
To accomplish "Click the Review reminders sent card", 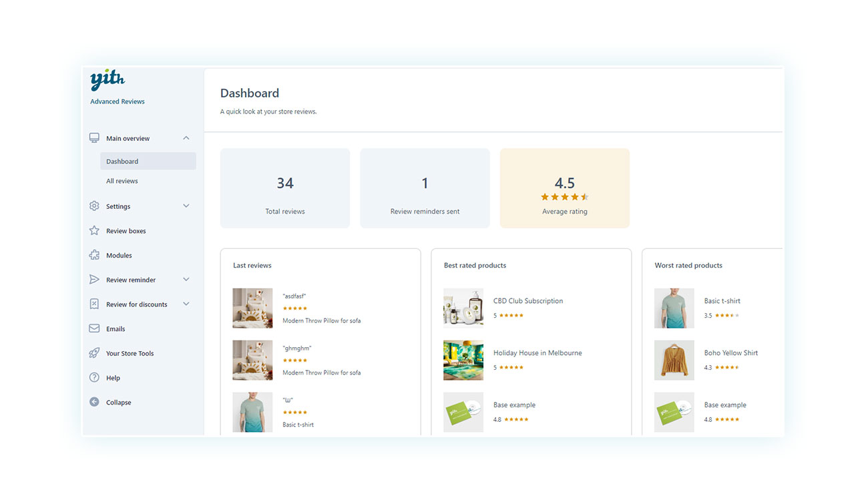I will tap(425, 188).
